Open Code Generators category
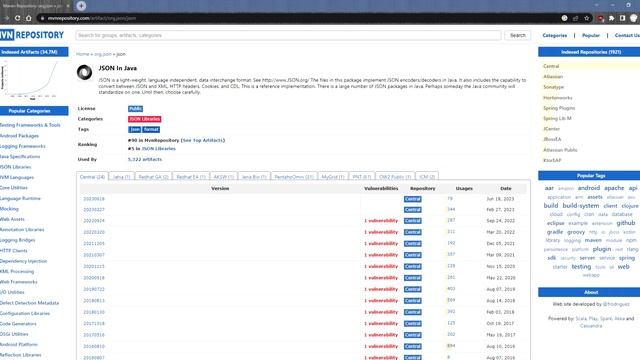Viewport: 640px width, 360px height. 18,324
